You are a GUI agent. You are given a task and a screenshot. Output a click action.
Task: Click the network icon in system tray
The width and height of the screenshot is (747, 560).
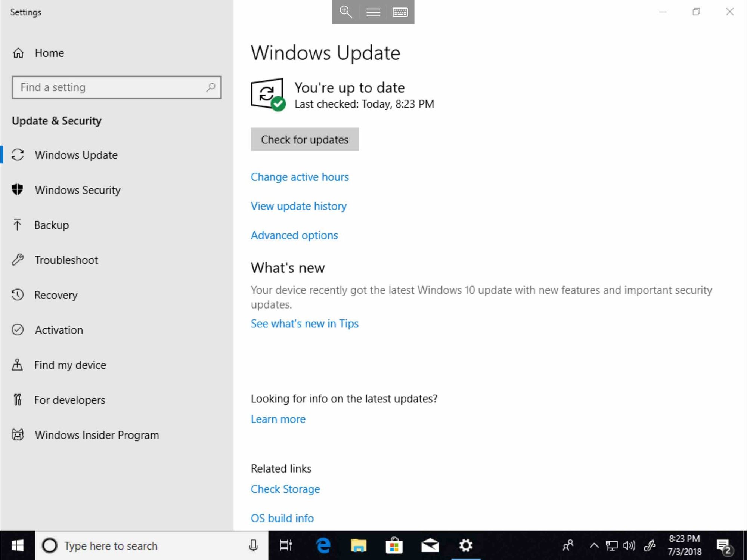(612, 546)
